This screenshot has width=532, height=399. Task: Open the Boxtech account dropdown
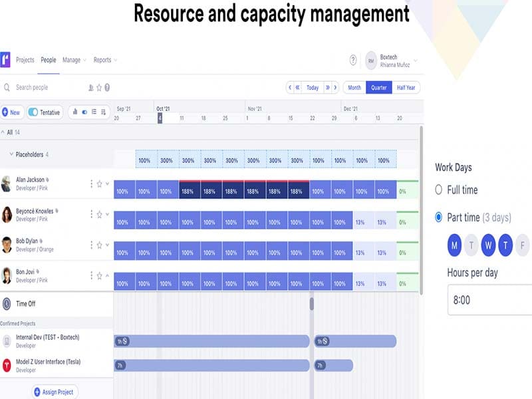tap(415, 61)
